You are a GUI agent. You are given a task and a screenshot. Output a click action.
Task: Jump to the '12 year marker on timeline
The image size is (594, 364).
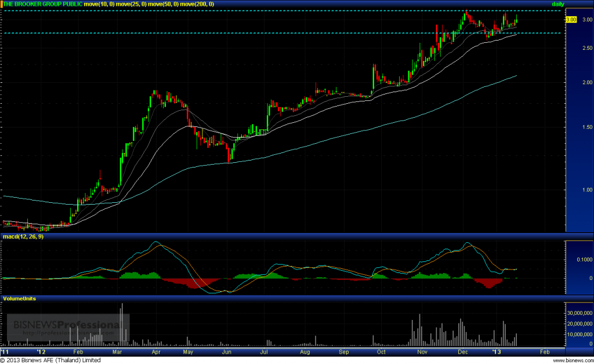41,352
